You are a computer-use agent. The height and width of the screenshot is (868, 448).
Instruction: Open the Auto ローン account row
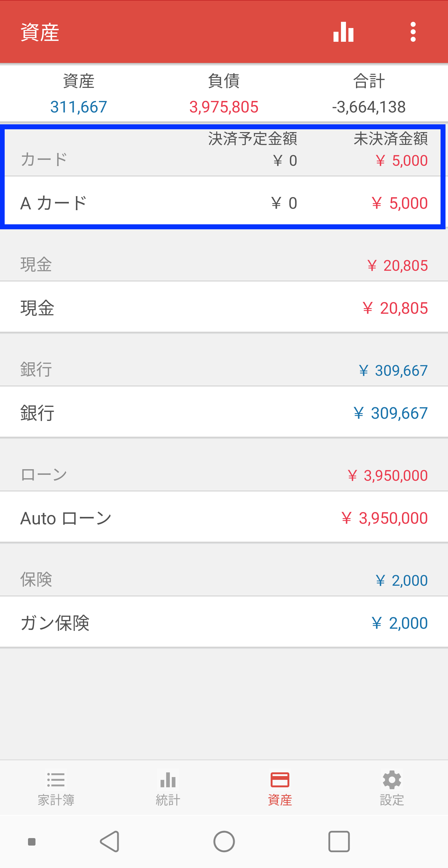point(224,518)
